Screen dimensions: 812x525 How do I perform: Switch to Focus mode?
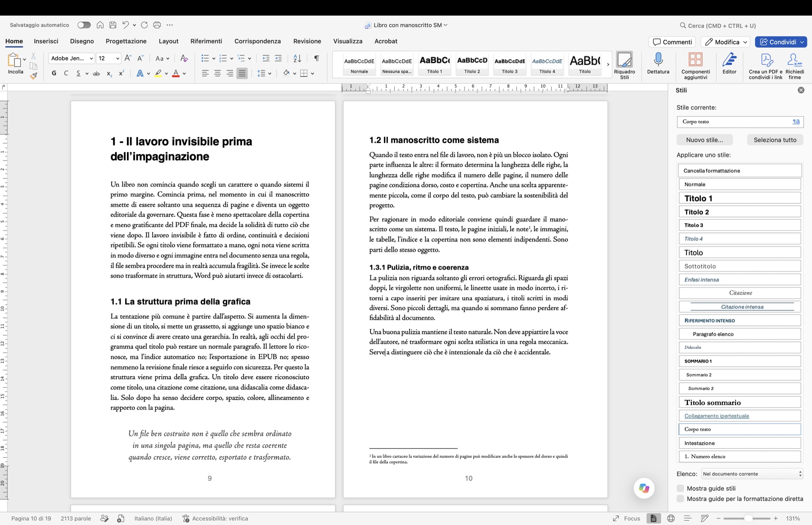[626, 518]
